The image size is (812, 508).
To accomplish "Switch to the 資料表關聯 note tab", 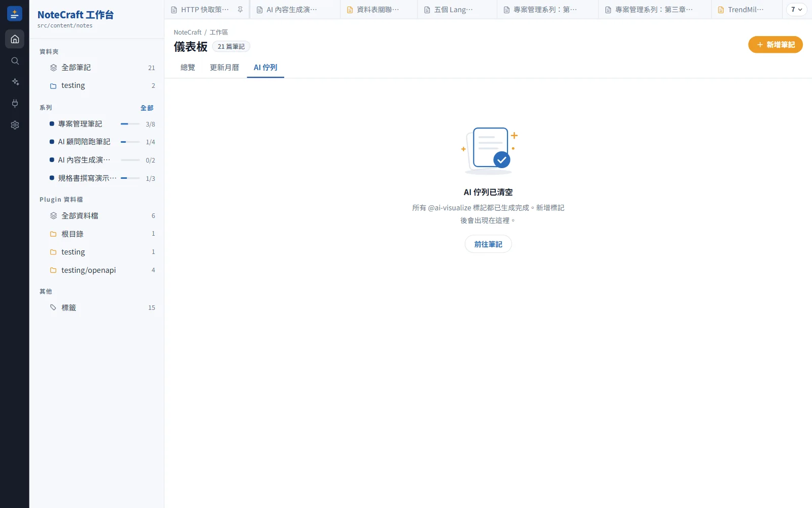I will [379, 10].
